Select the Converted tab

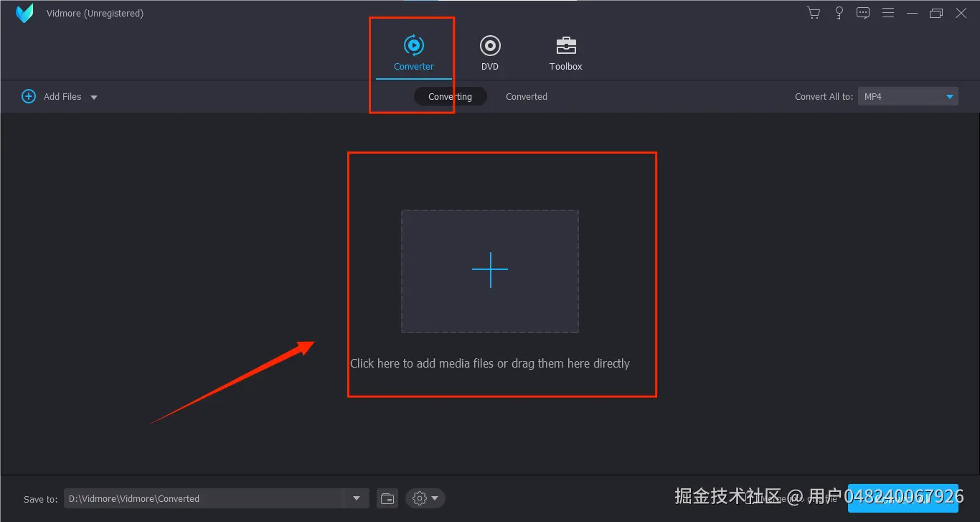point(527,96)
